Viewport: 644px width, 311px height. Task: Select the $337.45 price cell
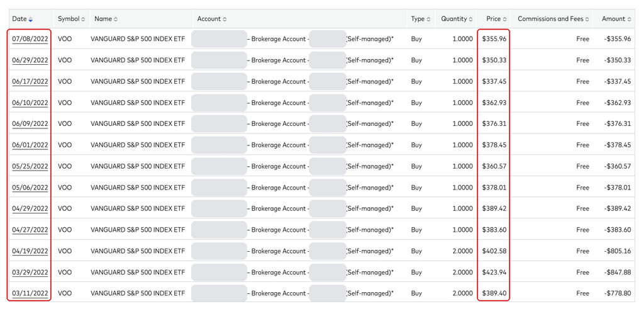click(494, 81)
